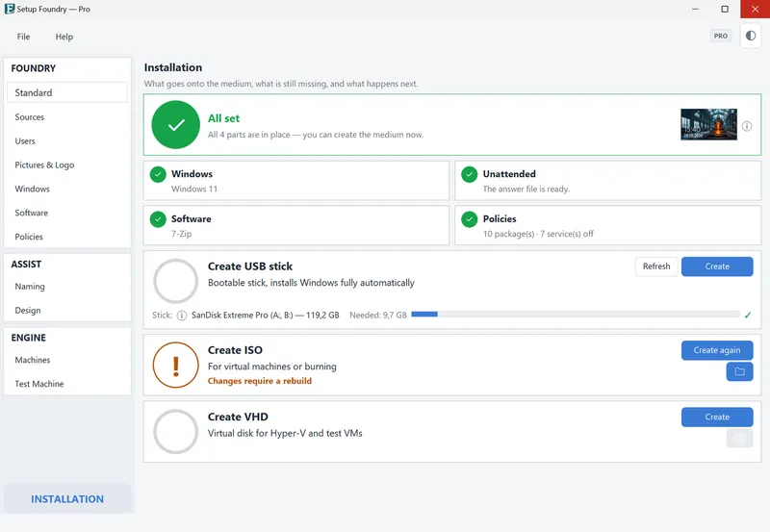
Task: Click Create for the USB stick
Action: (717, 266)
